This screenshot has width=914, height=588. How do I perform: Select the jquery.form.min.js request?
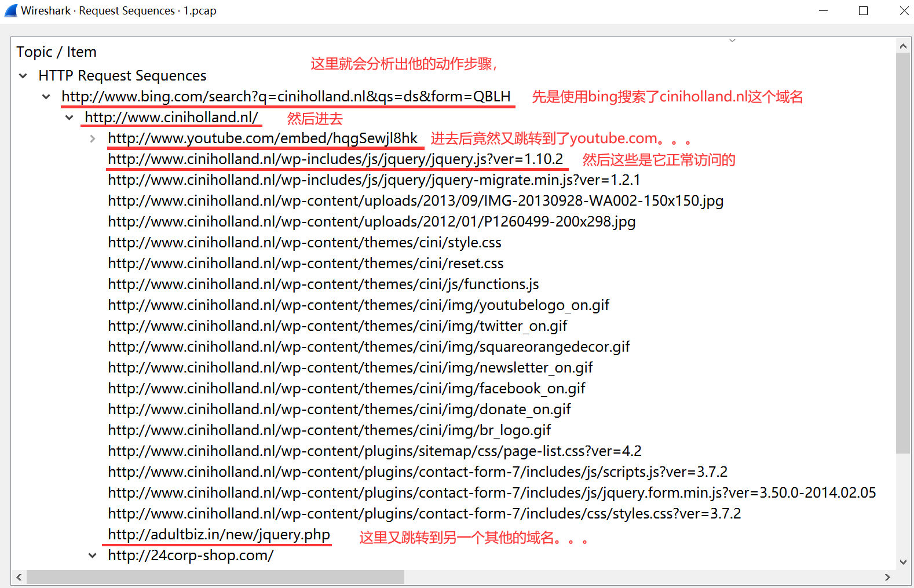(x=491, y=493)
